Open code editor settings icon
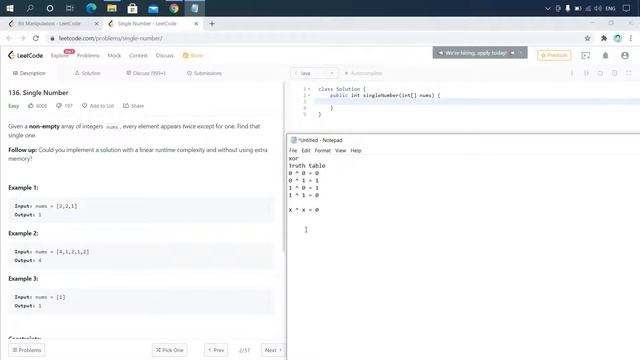Screen dimensions: 640x360 click(614, 73)
